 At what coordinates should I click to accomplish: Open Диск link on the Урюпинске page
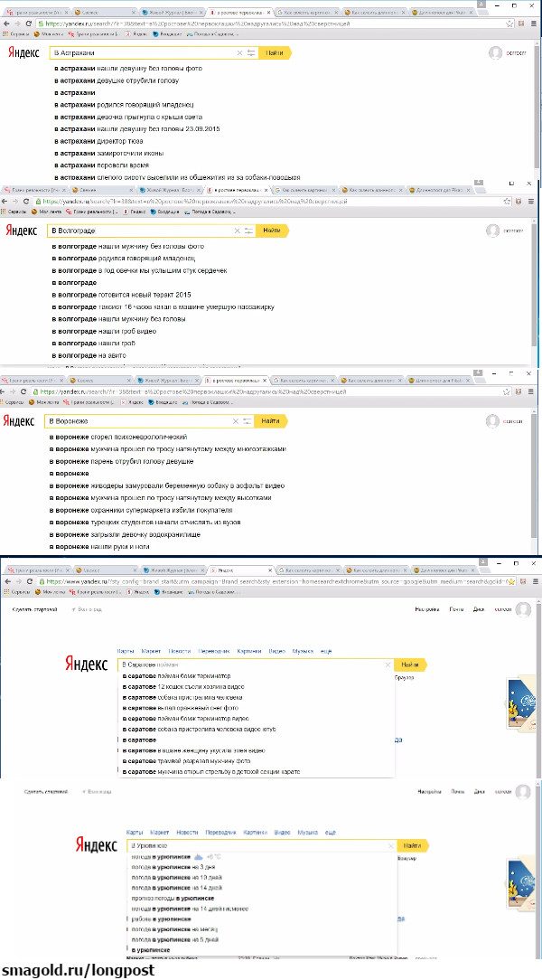[x=479, y=792]
